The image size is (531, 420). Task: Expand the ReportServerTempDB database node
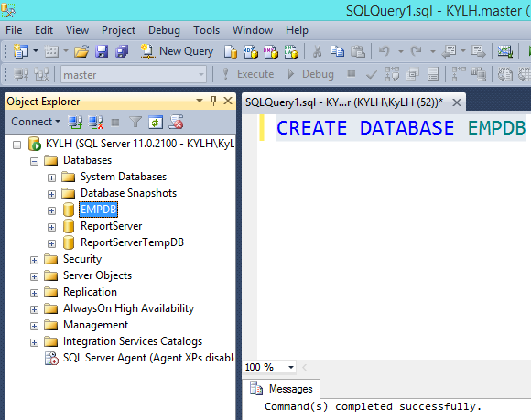click(x=51, y=243)
